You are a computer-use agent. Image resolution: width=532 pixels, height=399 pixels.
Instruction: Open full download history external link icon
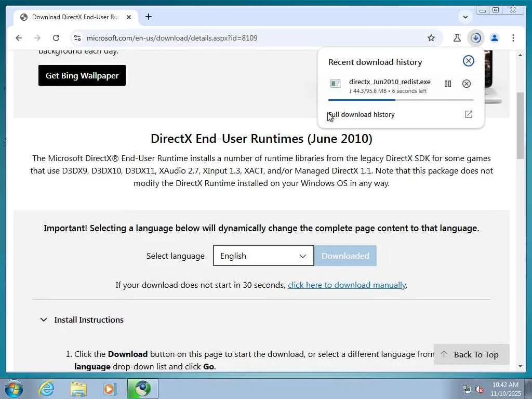(468, 114)
